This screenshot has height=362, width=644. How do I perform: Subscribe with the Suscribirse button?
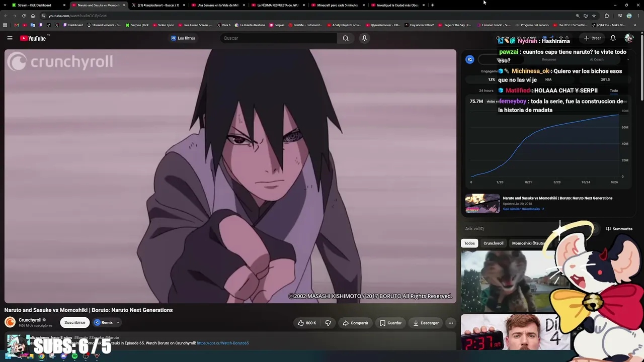[74, 323]
